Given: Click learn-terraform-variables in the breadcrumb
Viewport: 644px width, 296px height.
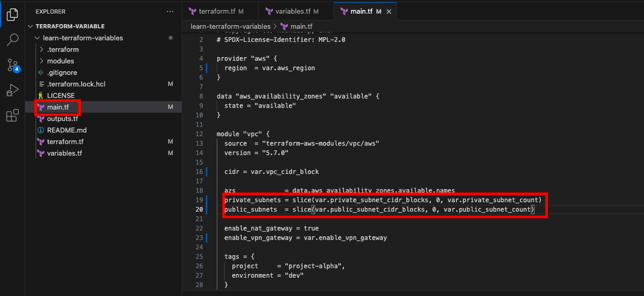Looking at the screenshot, I should [230, 26].
